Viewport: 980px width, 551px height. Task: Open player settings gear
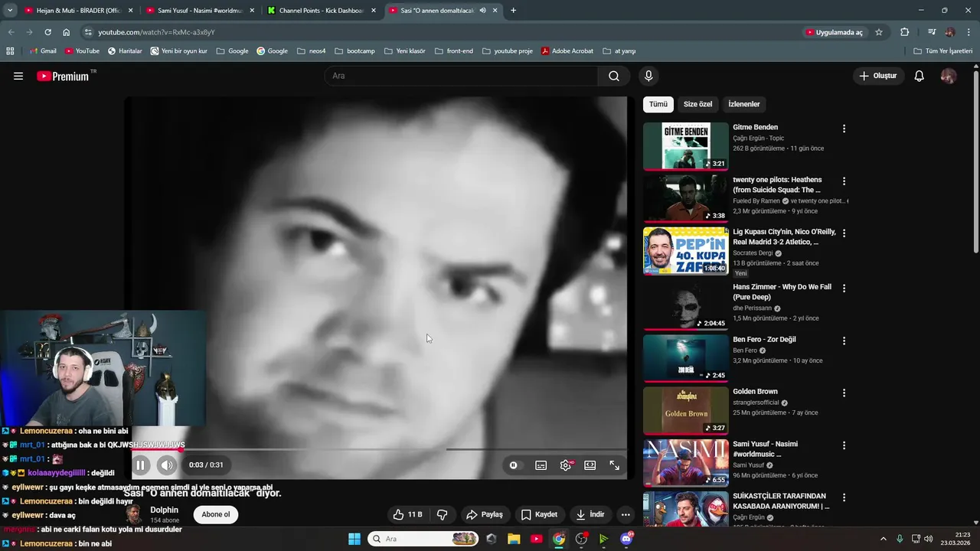[x=566, y=465]
